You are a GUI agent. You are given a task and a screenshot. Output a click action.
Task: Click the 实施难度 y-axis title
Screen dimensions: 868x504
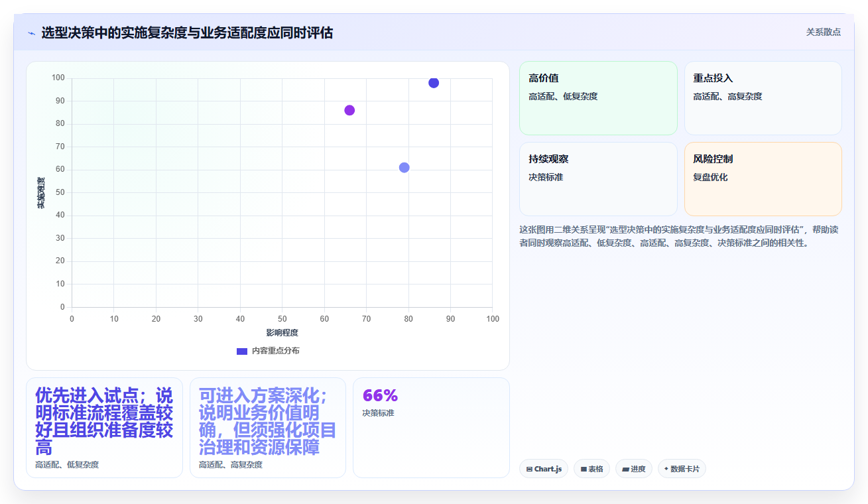point(41,192)
